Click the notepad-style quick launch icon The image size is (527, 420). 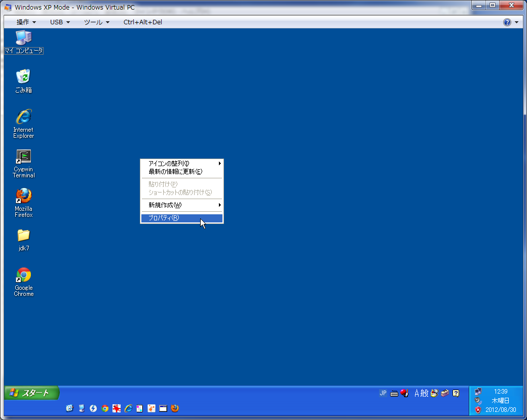pyautogui.click(x=140, y=408)
